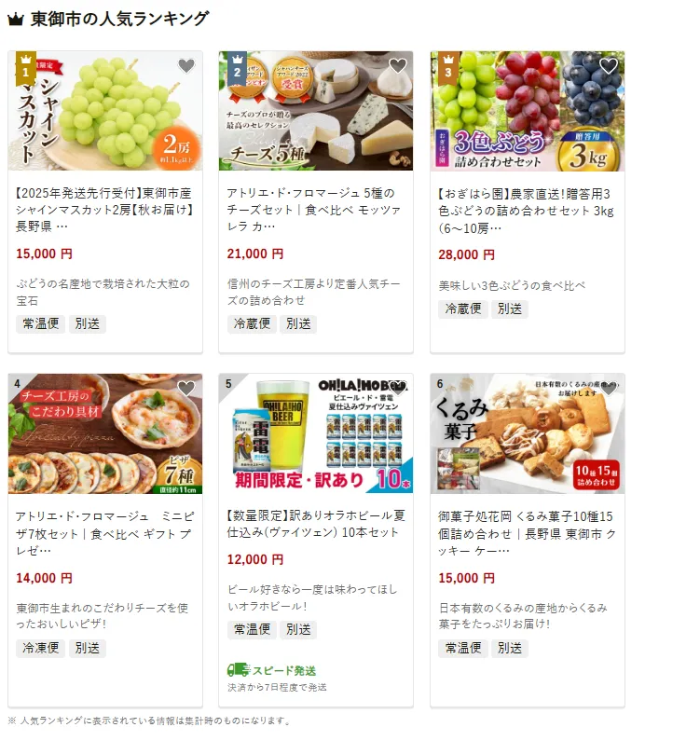This screenshot has height=741, width=700.
Task: Click 冷凍便 tag on pizza card
Action: coord(41,648)
